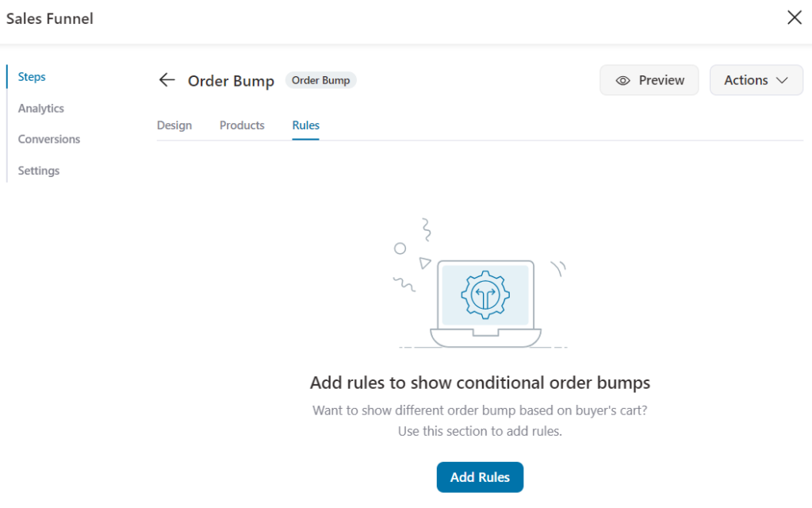812x508 pixels.
Task: Click the Sales Funnel header title
Action: click(50, 19)
